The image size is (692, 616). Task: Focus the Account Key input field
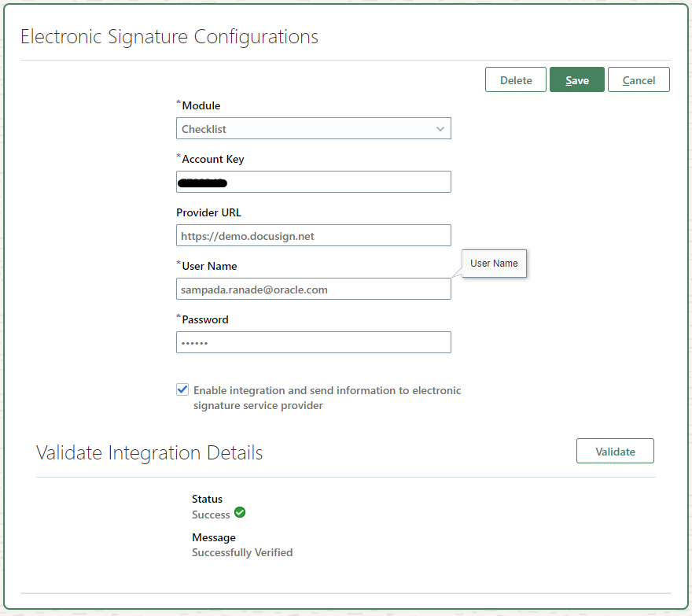[313, 183]
